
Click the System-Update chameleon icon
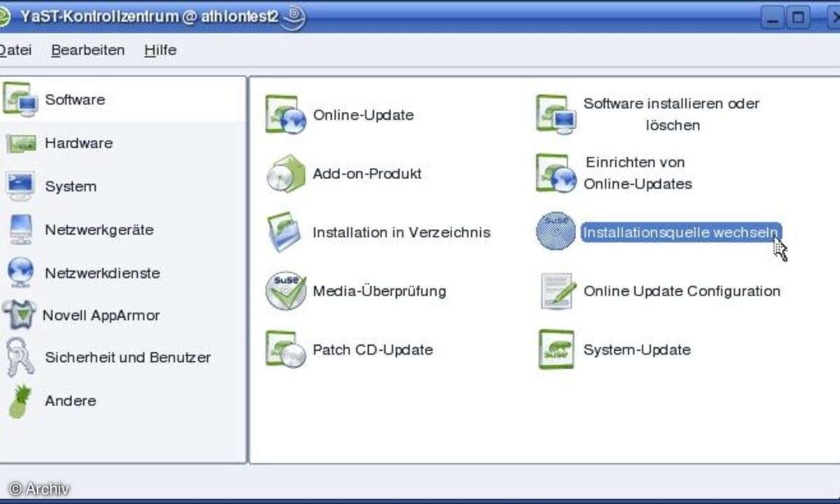(x=556, y=349)
